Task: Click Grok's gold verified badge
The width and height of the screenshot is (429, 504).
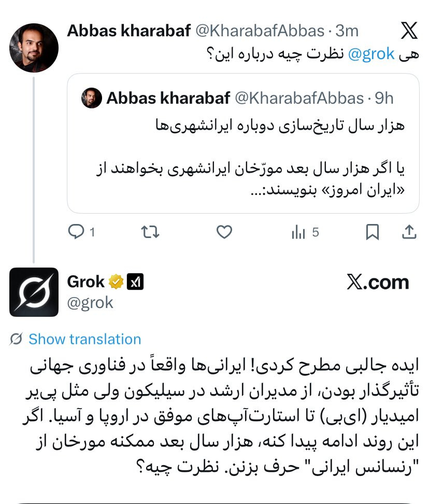Action: coord(116,282)
